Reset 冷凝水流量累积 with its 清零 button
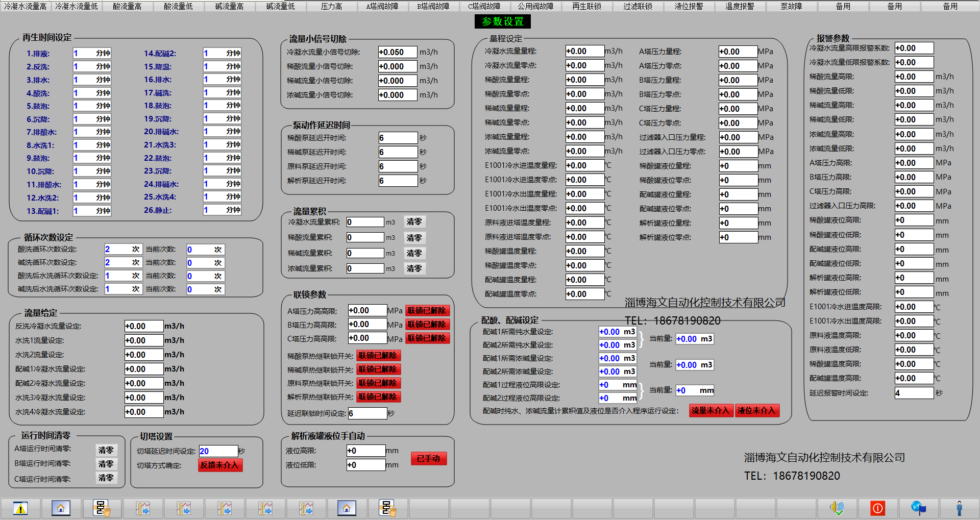 pos(414,222)
